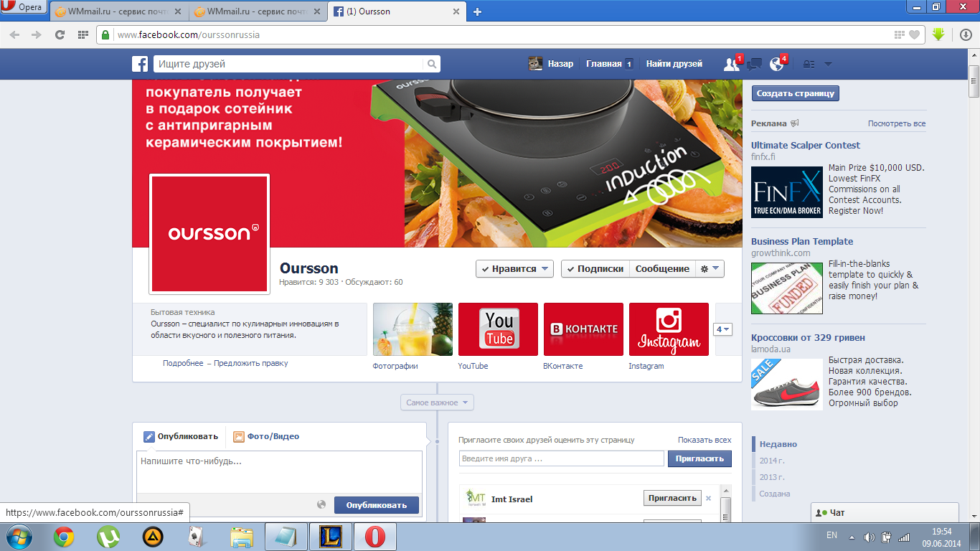The height and width of the screenshot is (551, 980).
Task: Click Предложить правку link
Action: pyautogui.click(x=251, y=363)
